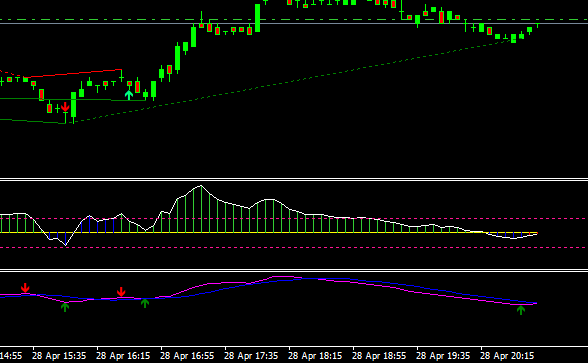Select the lower magenta dashed level line

(x=294, y=248)
